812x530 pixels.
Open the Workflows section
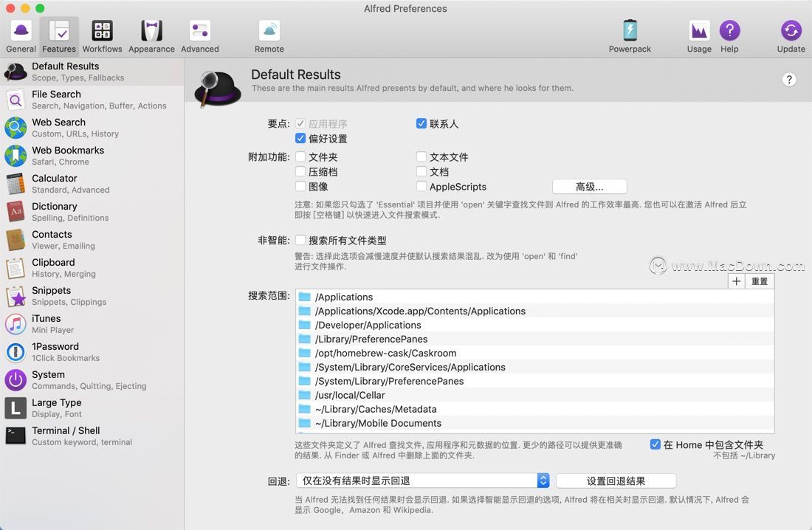pos(102,37)
